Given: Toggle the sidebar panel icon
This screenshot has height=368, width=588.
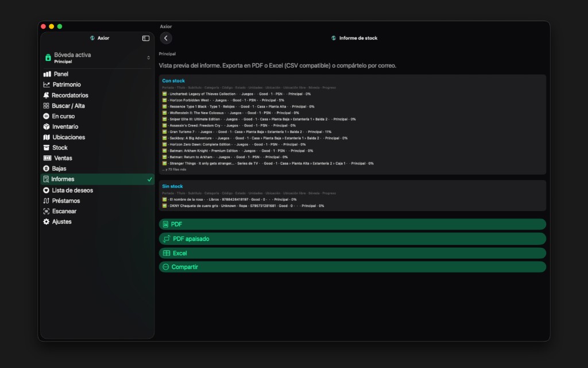Looking at the screenshot, I should pos(146,39).
